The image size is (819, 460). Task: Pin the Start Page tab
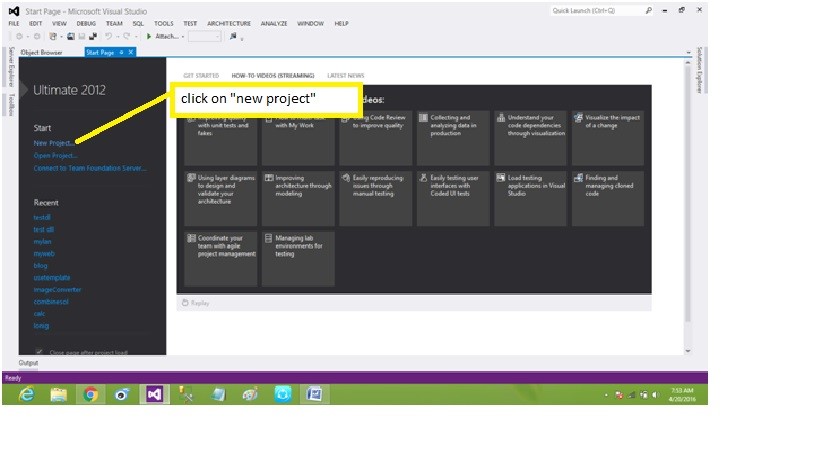(x=121, y=52)
